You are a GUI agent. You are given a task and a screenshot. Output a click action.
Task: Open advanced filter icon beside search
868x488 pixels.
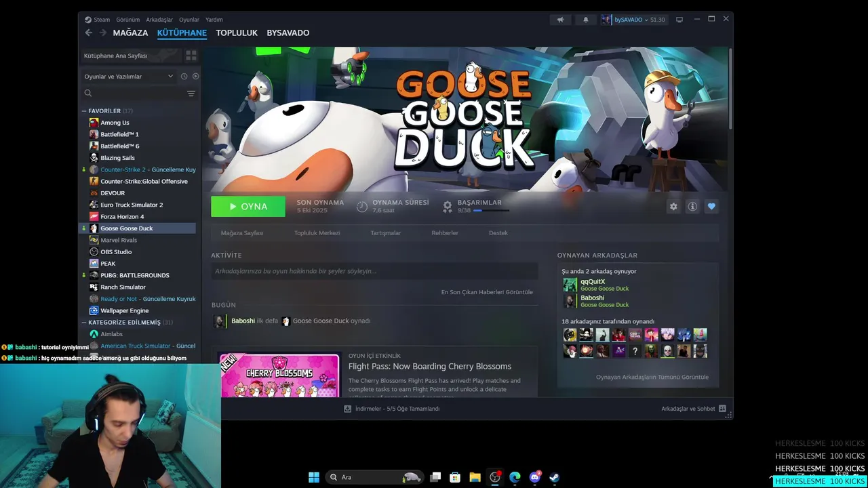pyautogui.click(x=191, y=94)
